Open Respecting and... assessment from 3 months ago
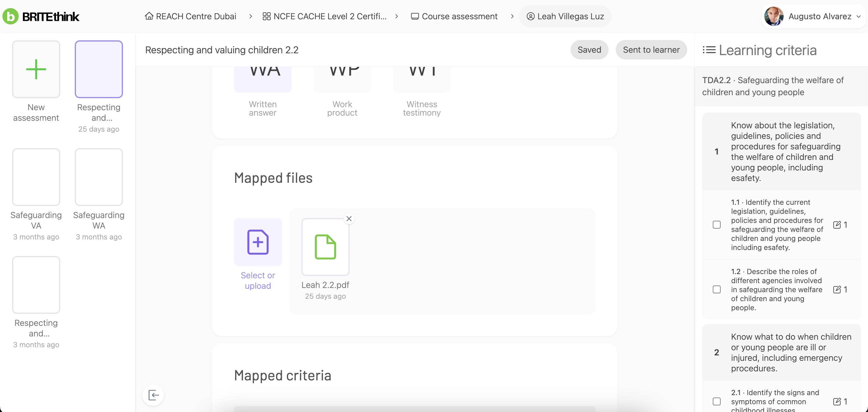Image resolution: width=868 pixels, height=412 pixels. click(x=36, y=302)
